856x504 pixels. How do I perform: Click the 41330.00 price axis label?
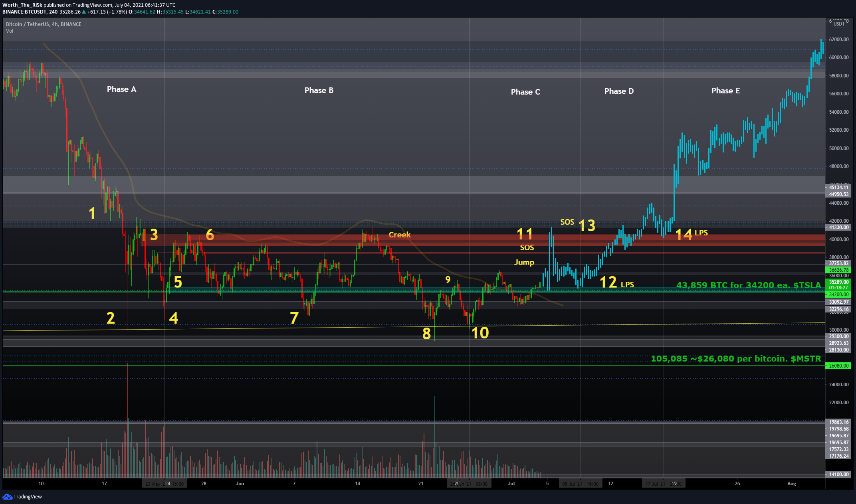838,227
